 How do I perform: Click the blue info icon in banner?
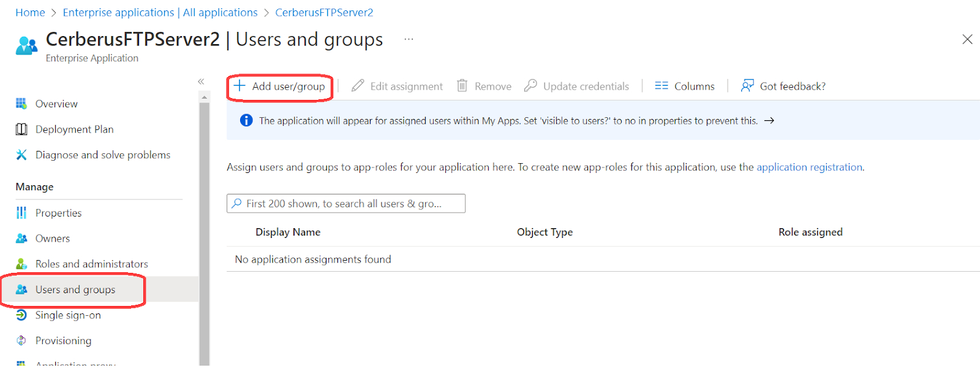coord(246,121)
